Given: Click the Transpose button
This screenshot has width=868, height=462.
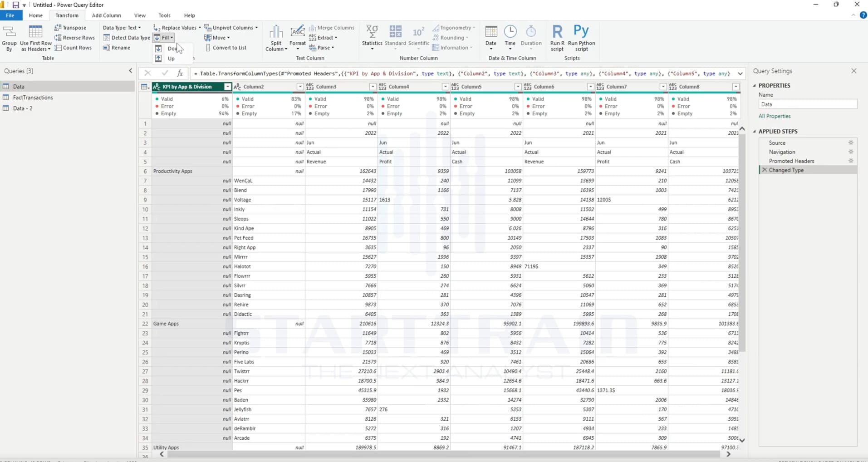Looking at the screenshot, I should coord(70,28).
